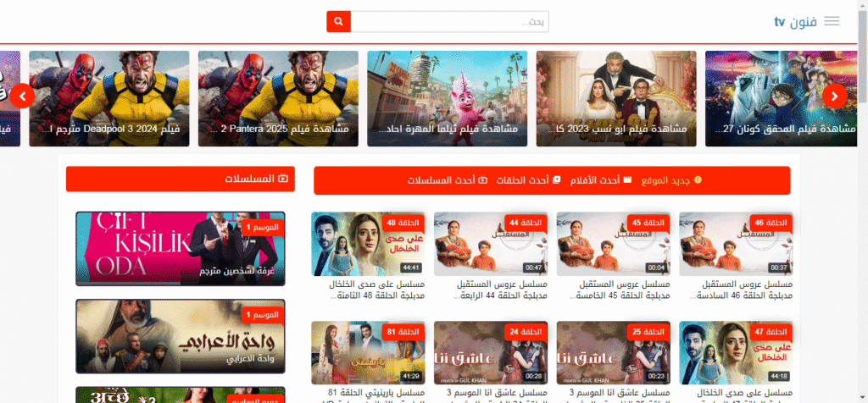This screenshot has width=868, height=403.
Task: Open the فيلم ثيلما المهرة slide
Action: (448, 99)
